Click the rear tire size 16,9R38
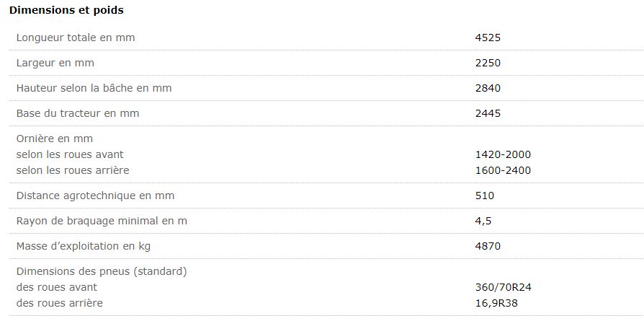Image resolution: width=644 pixels, height=316 pixels. (496, 303)
